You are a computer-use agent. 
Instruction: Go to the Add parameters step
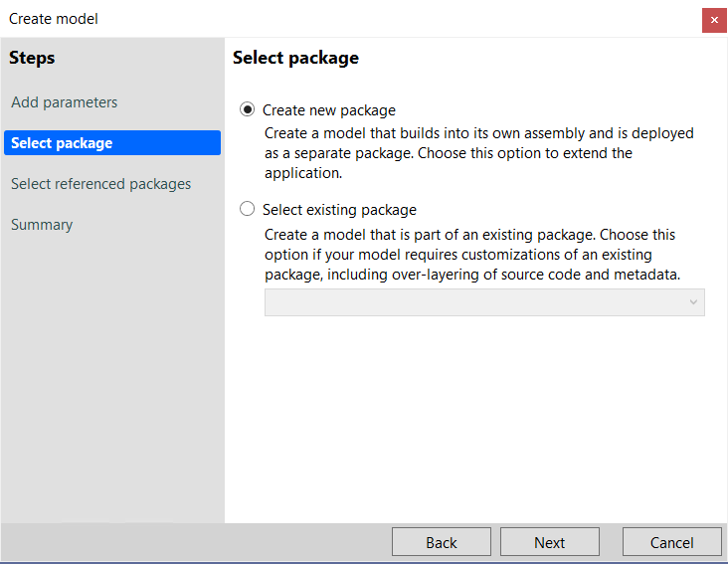(x=64, y=102)
